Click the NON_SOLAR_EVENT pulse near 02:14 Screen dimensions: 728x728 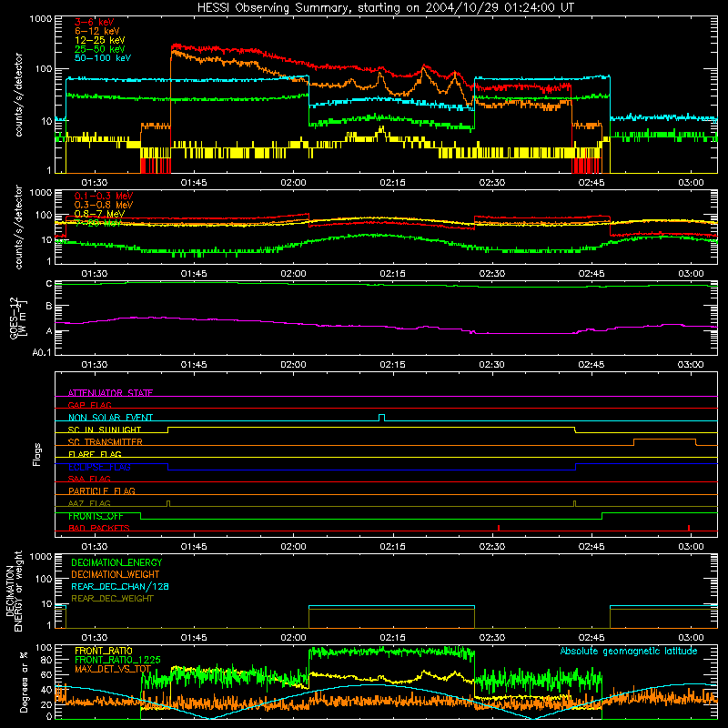[x=381, y=418]
